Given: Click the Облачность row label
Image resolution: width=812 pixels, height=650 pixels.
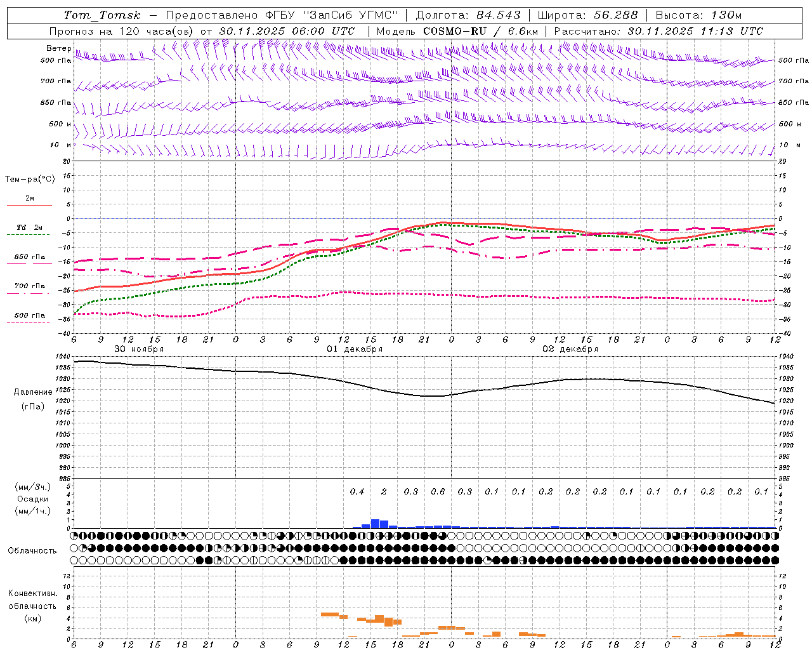Looking at the screenshot, I should click(32, 550).
